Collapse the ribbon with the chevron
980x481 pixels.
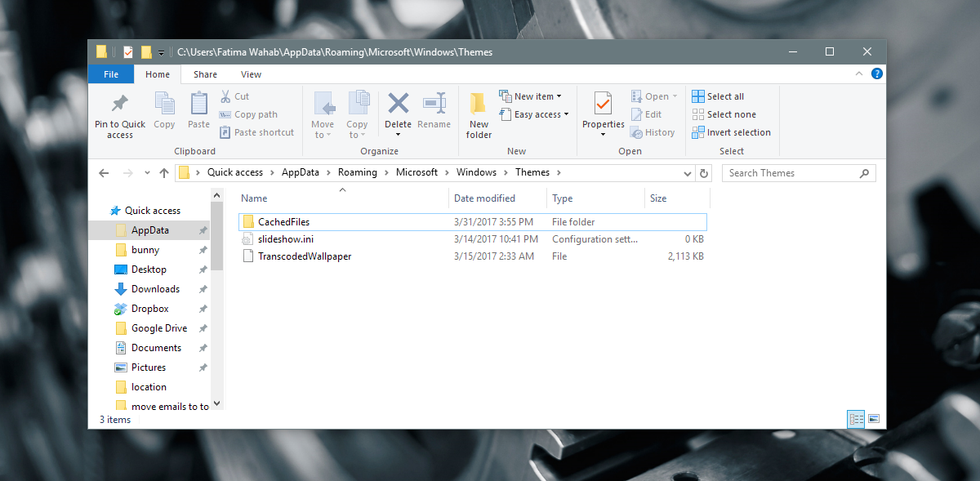coord(858,73)
